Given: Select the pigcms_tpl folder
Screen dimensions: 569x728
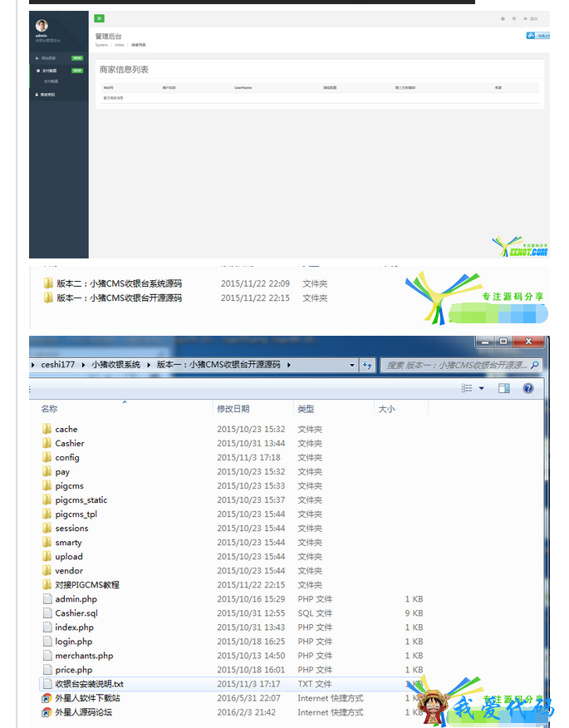Looking at the screenshot, I should click(70, 514).
